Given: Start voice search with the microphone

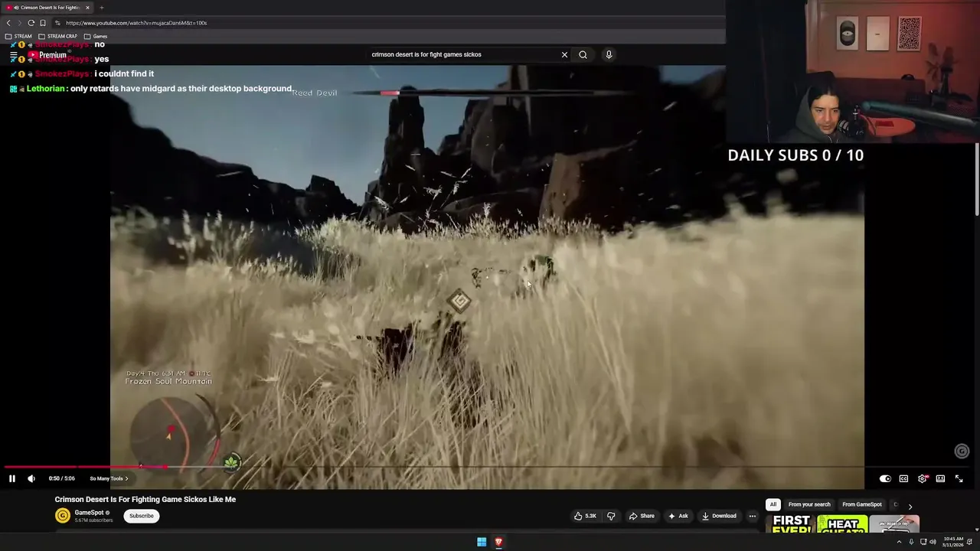Looking at the screenshot, I should click(x=609, y=54).
